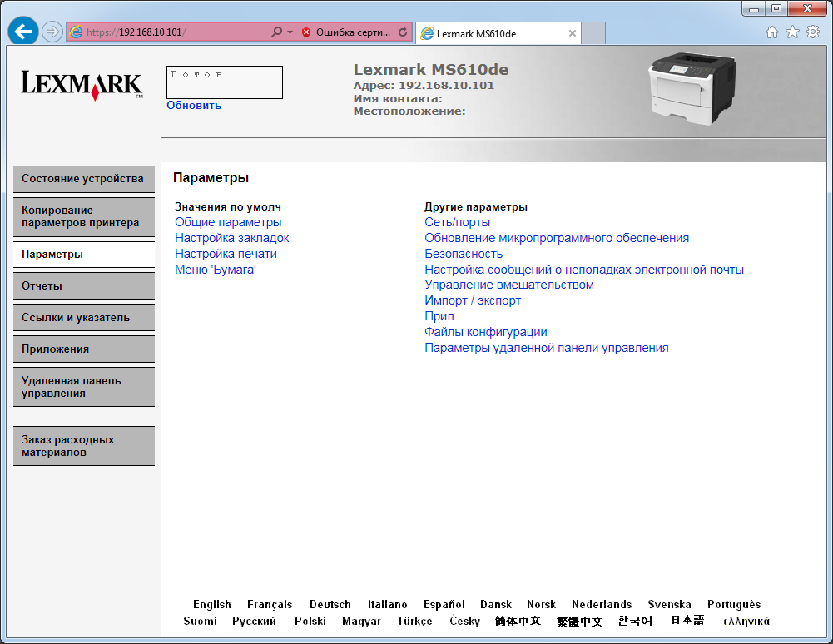Viewport: 833px width, 644px height.
Task: Switch language to Nederlands
Action: point(602,605)
